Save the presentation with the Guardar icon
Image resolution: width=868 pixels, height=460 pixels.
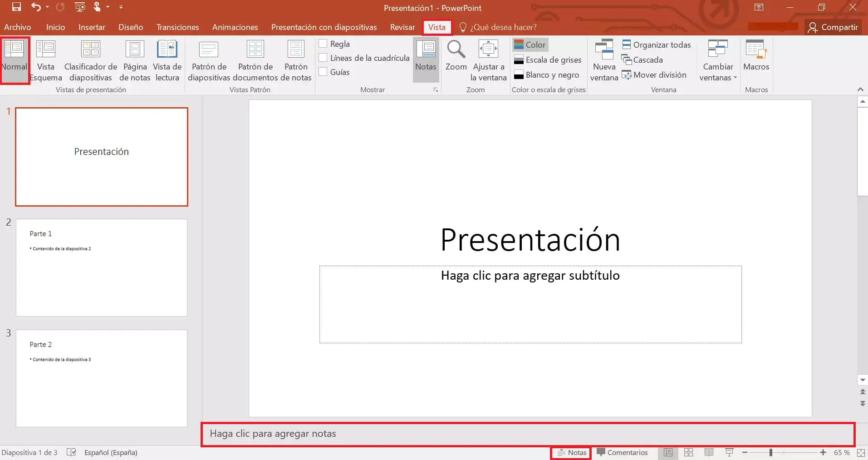click(x=17, y=7)
